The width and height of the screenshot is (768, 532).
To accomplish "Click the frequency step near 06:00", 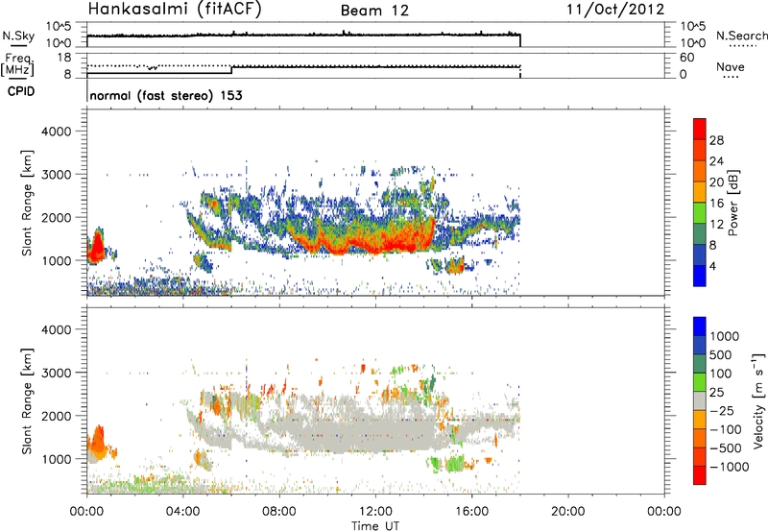I will click(x=232, y=69).
